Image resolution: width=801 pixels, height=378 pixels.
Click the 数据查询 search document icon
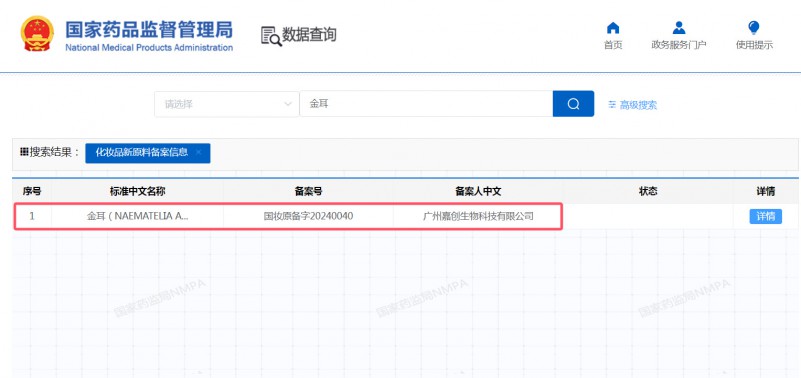pyautogui.click(x=271, y=36)
